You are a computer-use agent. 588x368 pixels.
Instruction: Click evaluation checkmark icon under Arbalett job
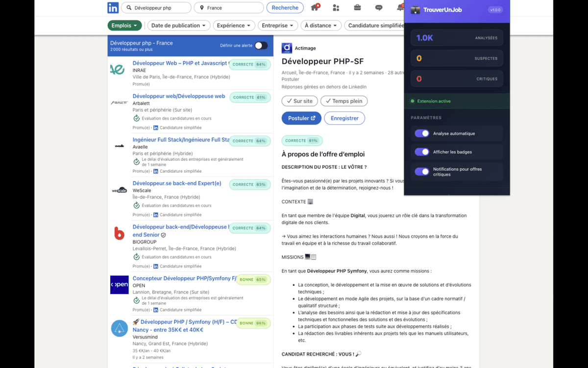pyautogui.click(x=136, y=118)
